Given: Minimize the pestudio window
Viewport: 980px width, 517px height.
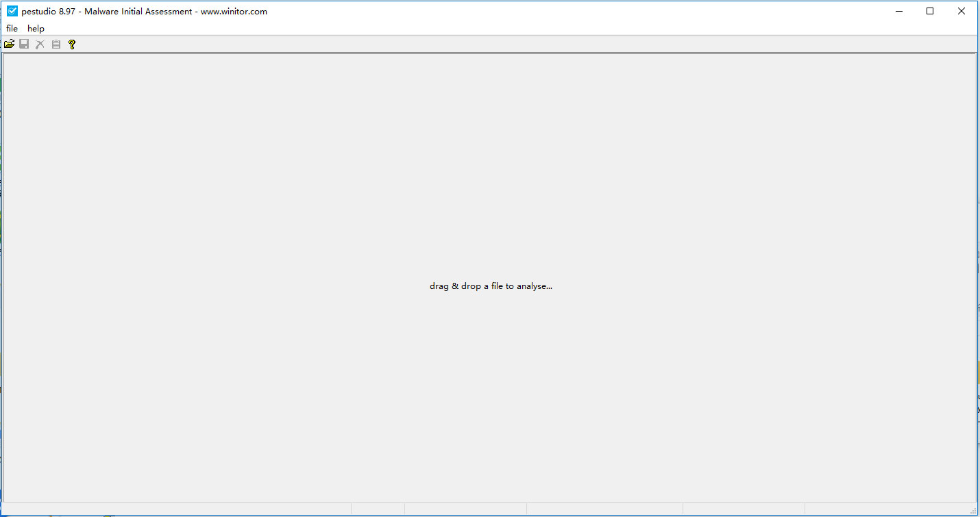Looking at the screenshot, I should tap(898, 11).
